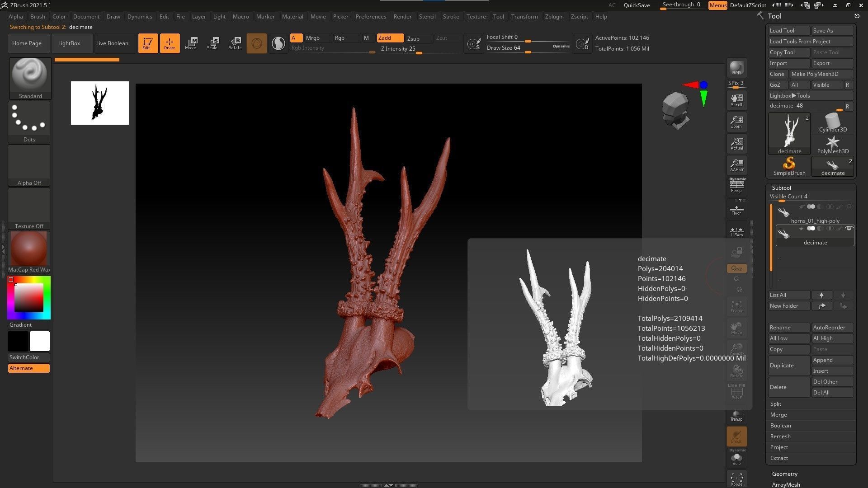Collapse the Subtool section

(781, 188)
